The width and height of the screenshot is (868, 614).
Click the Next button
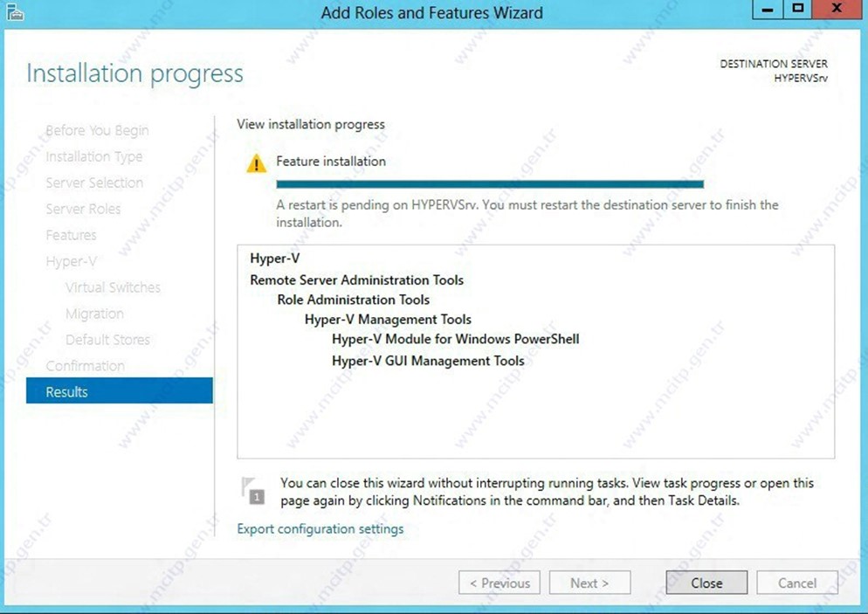coord(589,583)
